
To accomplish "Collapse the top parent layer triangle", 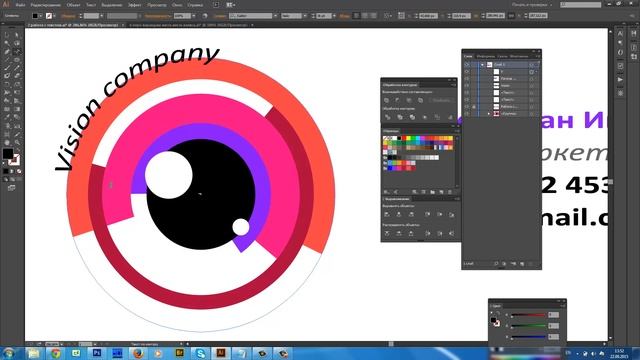I will pyautogui.click(x=482, y=64).
